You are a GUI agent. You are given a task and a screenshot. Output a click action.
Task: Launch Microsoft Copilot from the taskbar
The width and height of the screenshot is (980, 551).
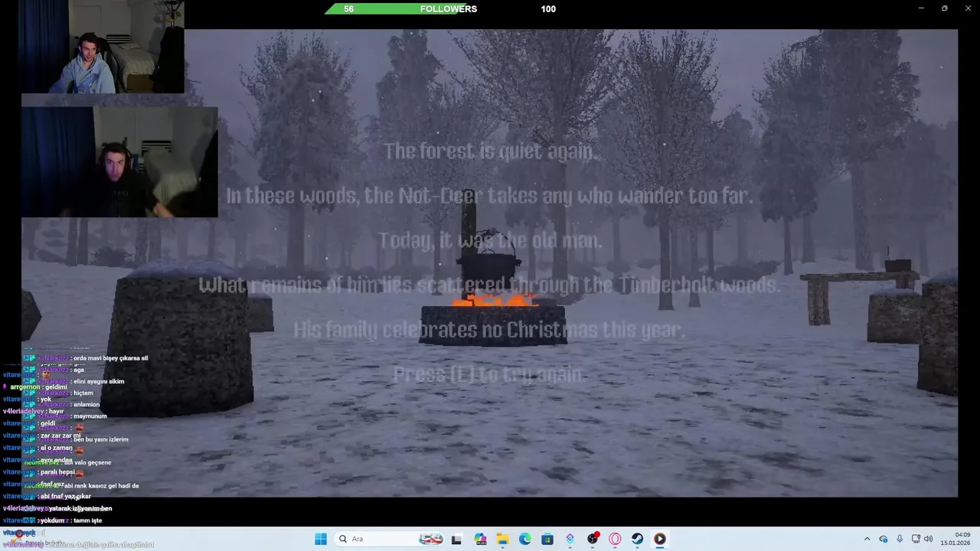pyautogui.click(x=480, y=539)
